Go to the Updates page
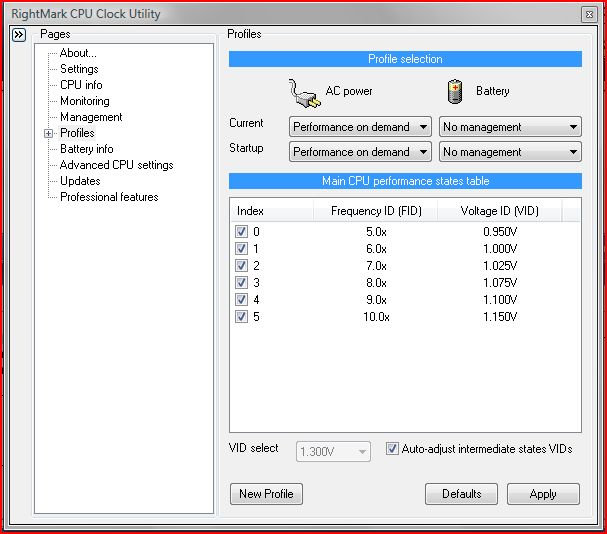Viewport: 607px width, 534px height. (80, 181)
